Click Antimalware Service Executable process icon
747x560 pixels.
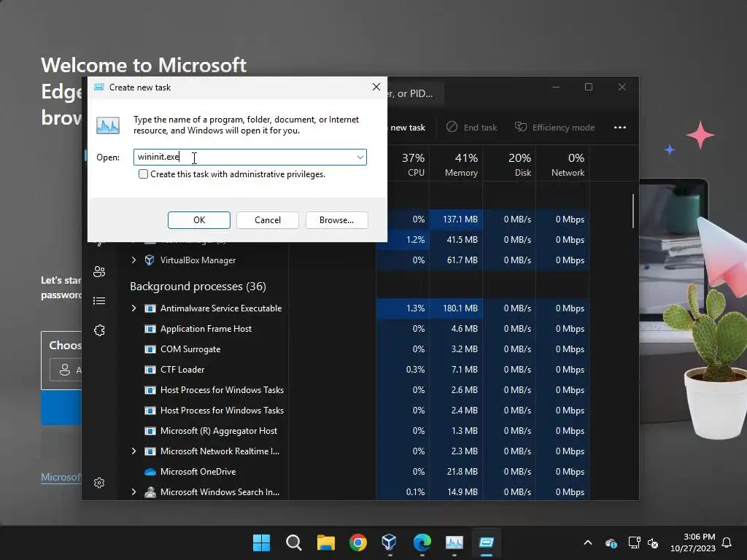[x=150, y=308]
